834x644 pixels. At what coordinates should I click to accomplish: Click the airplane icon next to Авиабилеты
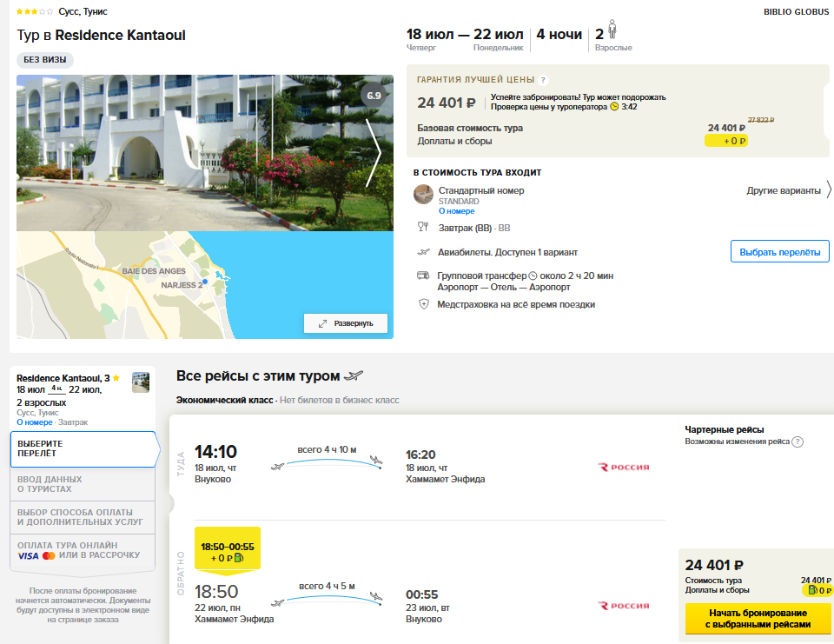pyautogui.click(x=424, y=252)
